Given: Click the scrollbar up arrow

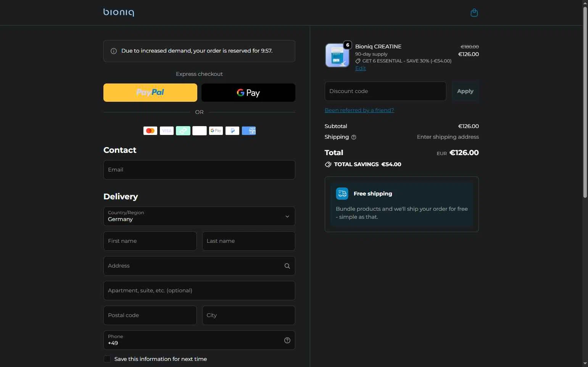Looking at the screenshot, I should coord(585,3).
